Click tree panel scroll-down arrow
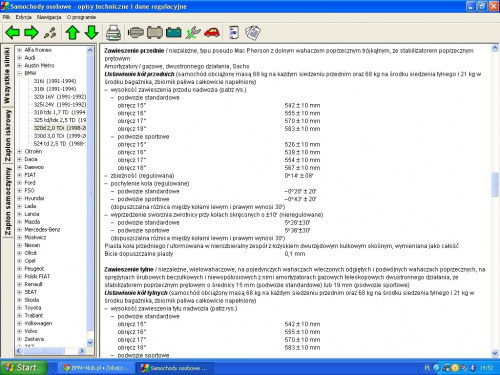500x375 pixels. pyautogui.click(x=90, y=342)
